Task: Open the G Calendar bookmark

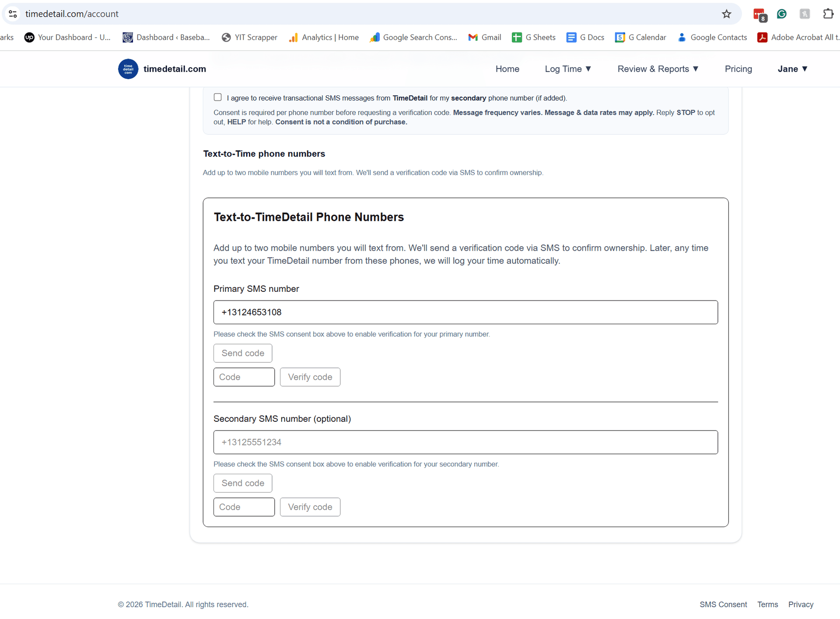Action: [x=640, y=37]
